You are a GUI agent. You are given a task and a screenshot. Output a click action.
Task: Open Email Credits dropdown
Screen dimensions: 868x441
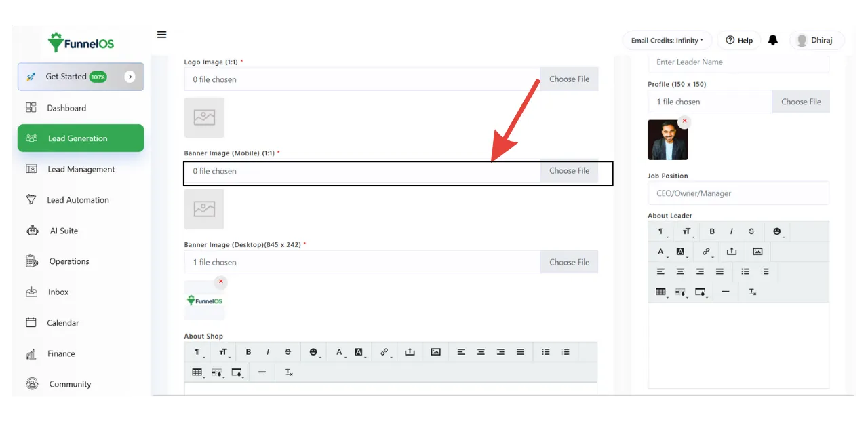[667, 41]
